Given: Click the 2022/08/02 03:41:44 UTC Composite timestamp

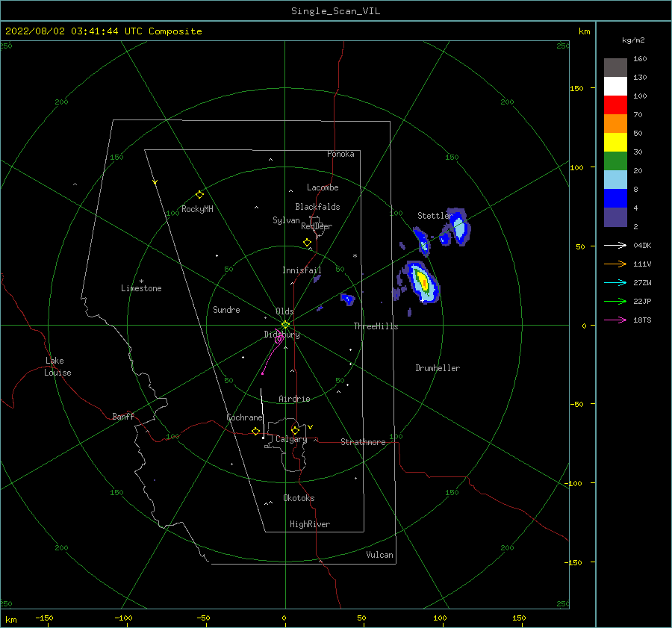Looking at the screenshot, I should click(x=104, y=31).
